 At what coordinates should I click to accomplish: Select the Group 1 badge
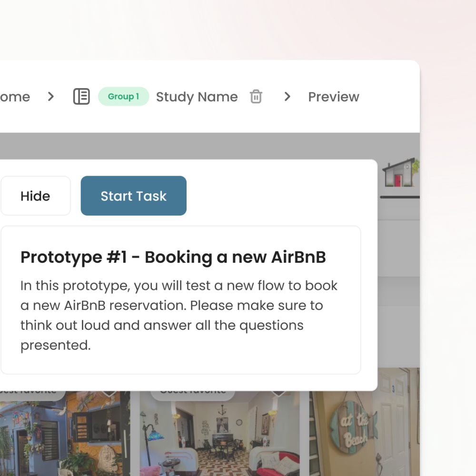pyautogui.click(x=124, y=97)
